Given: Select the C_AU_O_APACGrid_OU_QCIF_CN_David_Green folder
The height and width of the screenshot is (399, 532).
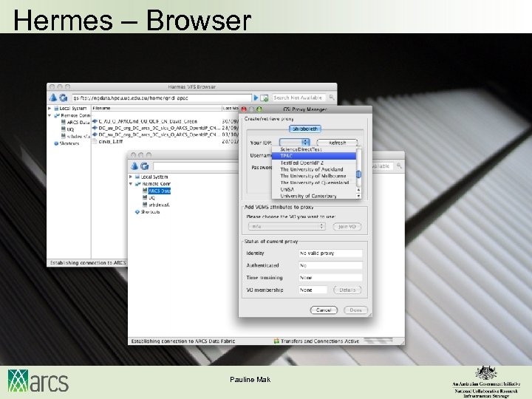Looking at the screenshot, I should tap(148, 121).
